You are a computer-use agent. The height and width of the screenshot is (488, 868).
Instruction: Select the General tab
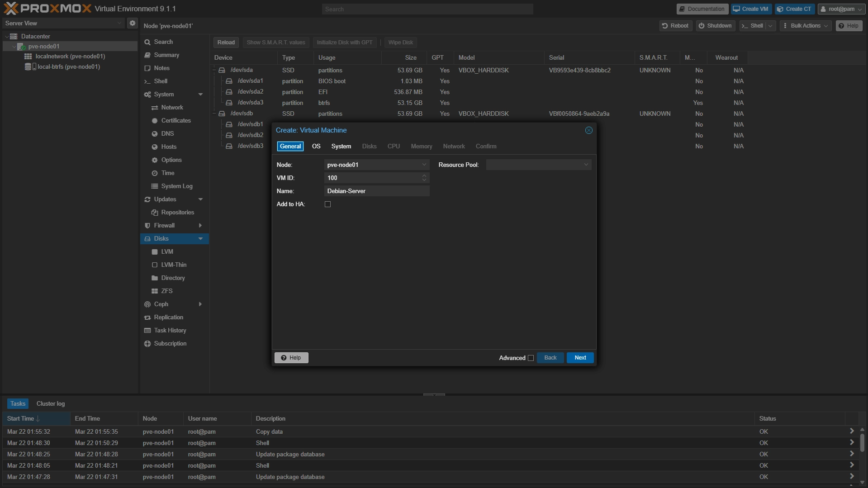click(290, 146)
